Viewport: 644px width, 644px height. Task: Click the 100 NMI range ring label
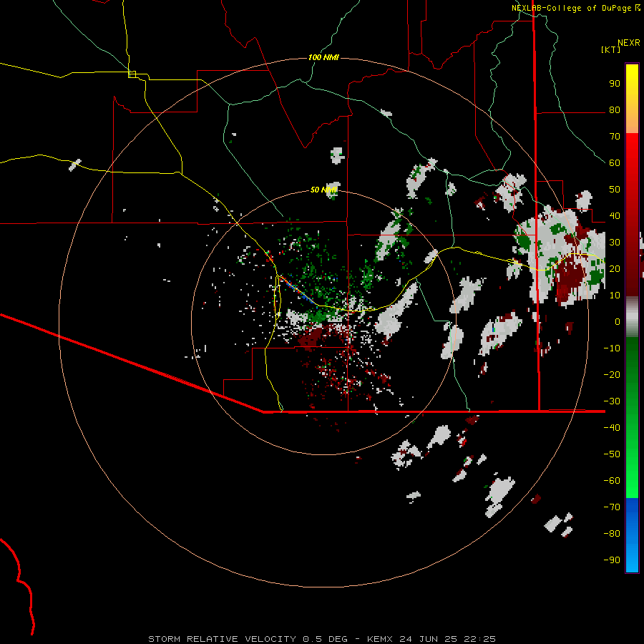(323, 57)
